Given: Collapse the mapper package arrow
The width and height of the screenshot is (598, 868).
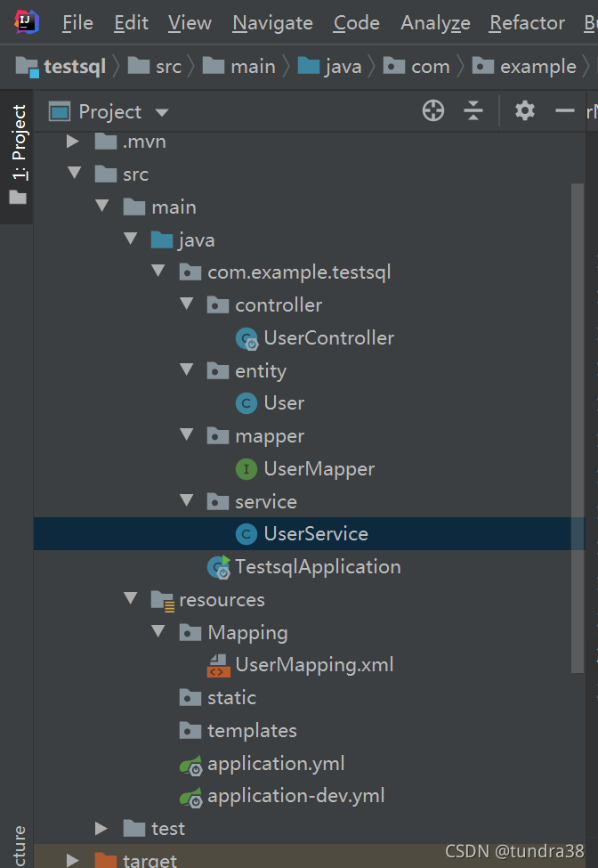Looking at the screenshot, I should [x=187, y=434].
